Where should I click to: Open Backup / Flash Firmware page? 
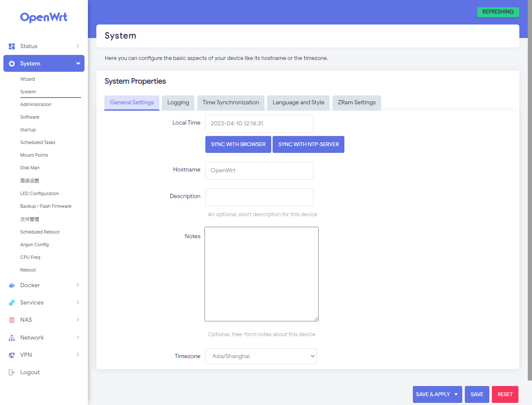[46, 206]
